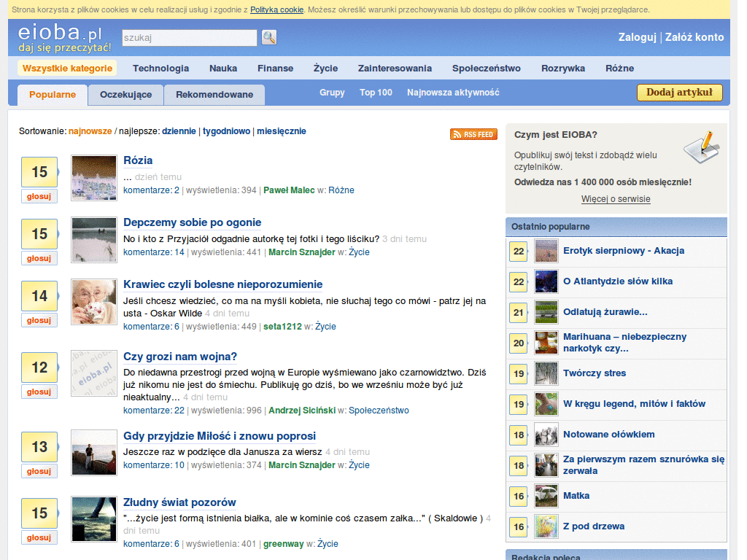Open the Rozrywka category
747x560 pixels.
click(x=563, y=68)
